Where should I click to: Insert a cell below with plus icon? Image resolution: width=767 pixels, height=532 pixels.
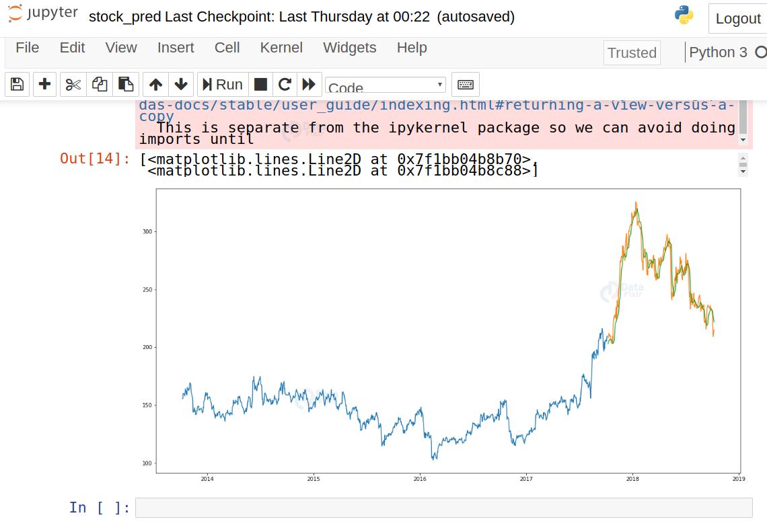44,84
